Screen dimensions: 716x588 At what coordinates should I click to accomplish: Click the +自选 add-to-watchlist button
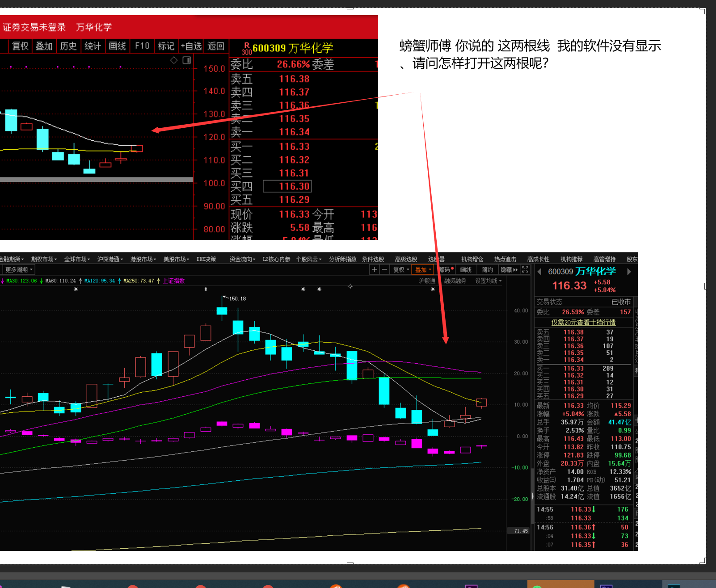click(x=191, y=46)
